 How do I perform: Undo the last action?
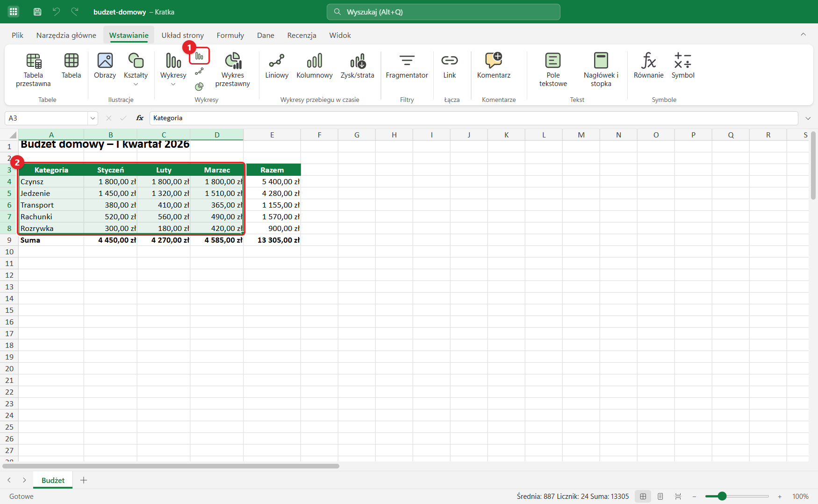[x=56, y=12]
